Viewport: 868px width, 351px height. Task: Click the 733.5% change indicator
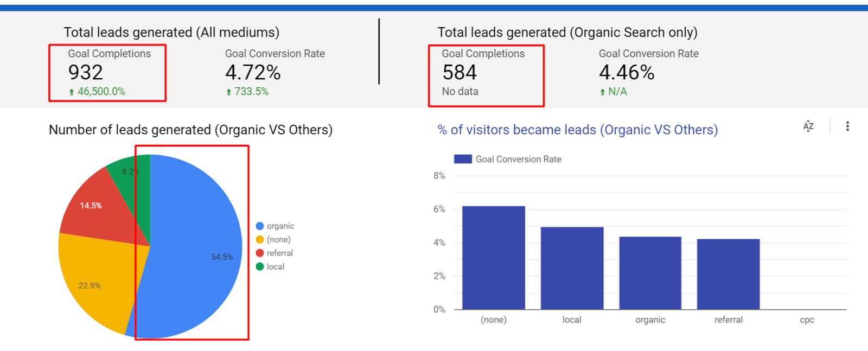coord(247,92)
